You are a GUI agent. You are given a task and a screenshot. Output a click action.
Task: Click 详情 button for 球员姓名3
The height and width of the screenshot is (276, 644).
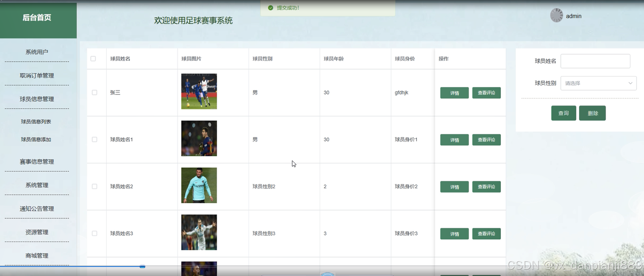tap(455, 234)
